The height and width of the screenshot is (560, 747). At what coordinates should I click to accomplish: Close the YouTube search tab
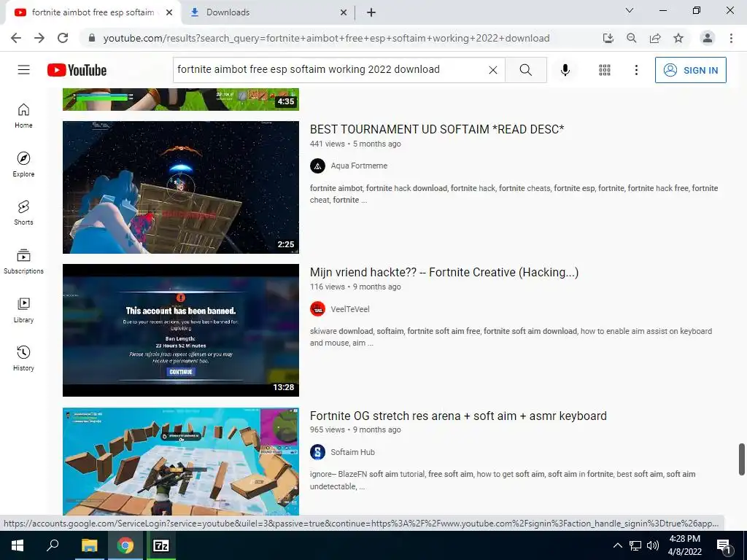coord(169,12)
